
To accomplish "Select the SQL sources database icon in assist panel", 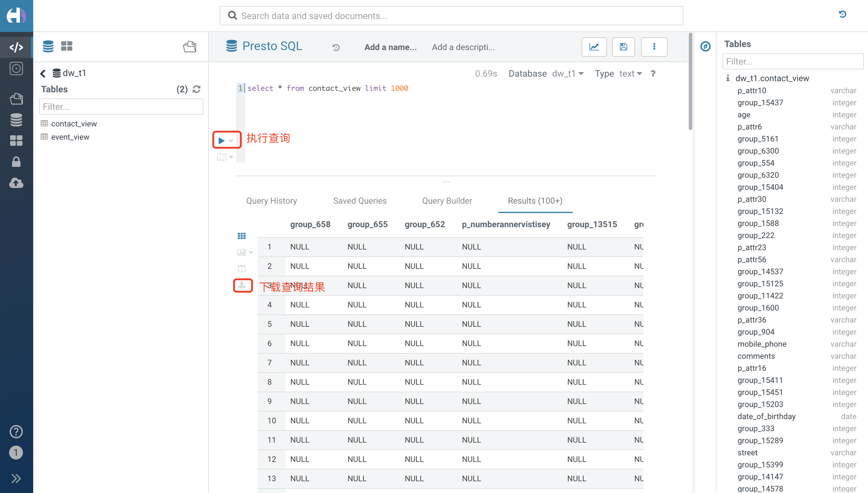I will pos(48,46).
